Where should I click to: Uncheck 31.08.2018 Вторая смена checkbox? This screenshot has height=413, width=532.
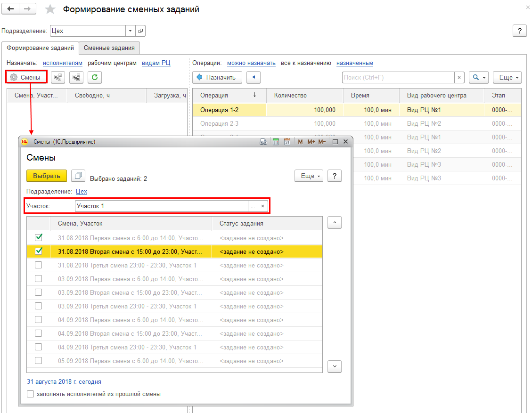tap(39, 251)
